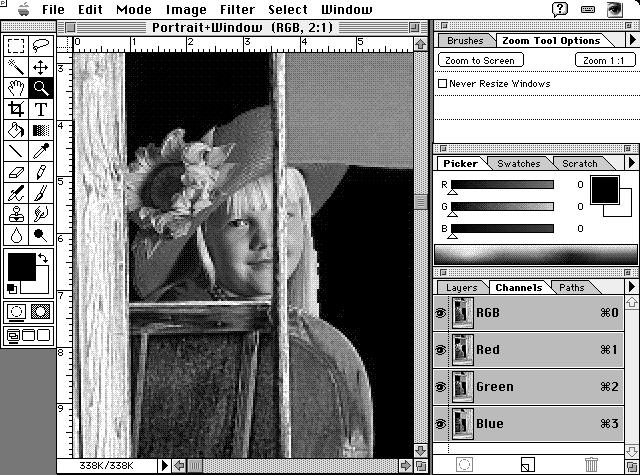Select the Gradient tool
The image size is (640, 475).
pos(41,130)
